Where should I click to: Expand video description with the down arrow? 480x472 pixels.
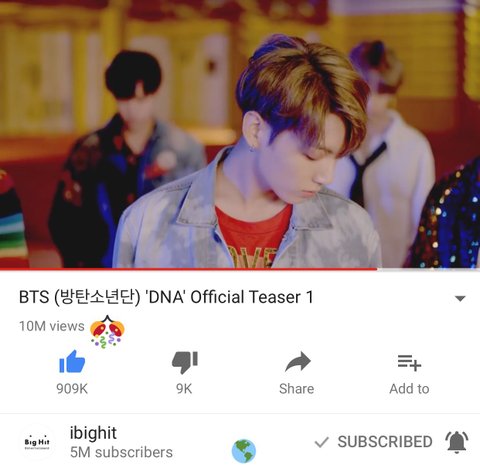[x=460, y=298]
